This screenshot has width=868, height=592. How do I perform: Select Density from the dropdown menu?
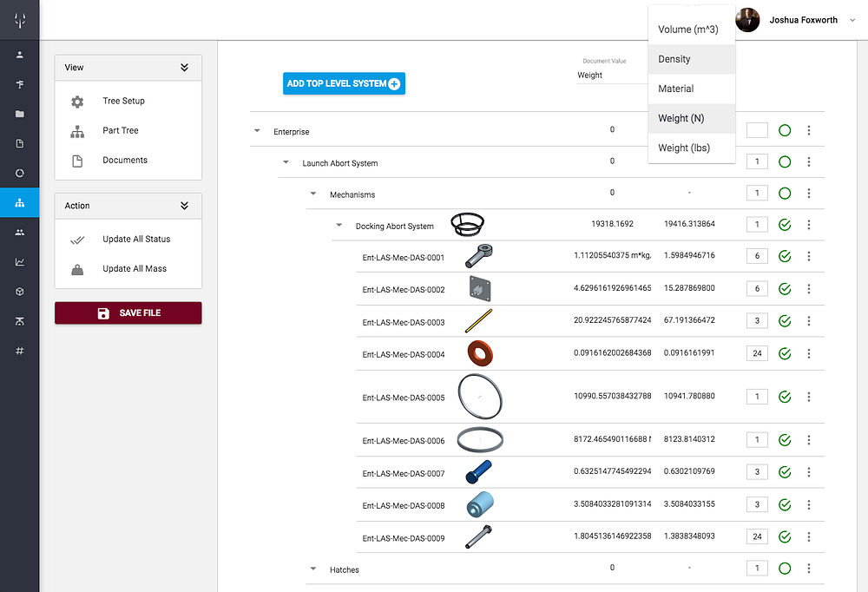[691, 58]
